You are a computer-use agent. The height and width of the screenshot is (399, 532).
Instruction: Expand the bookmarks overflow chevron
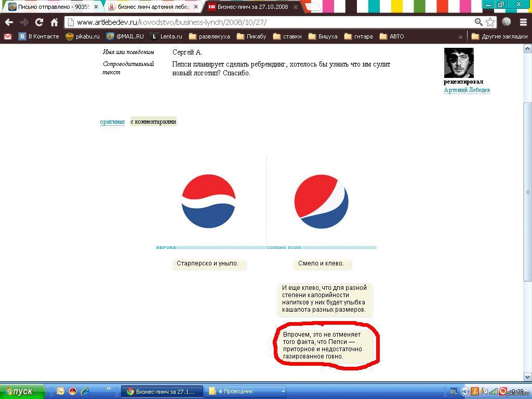(460, 37)
